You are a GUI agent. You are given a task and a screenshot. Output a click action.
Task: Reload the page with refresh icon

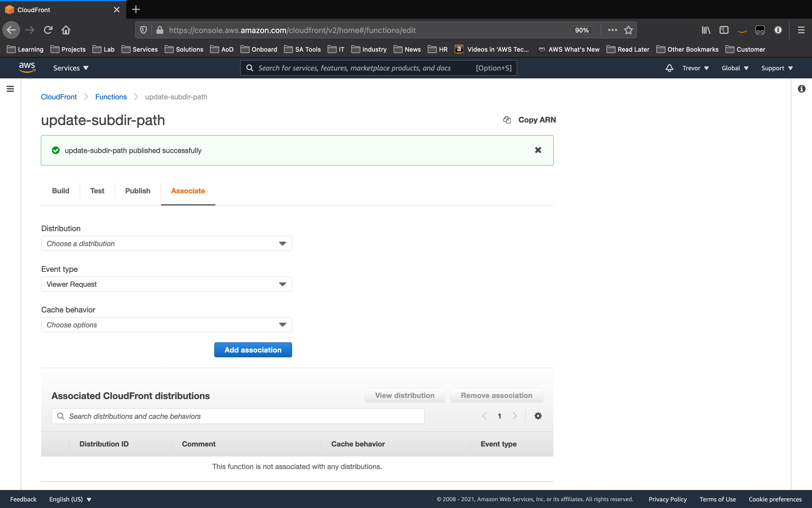coord(48,30)
